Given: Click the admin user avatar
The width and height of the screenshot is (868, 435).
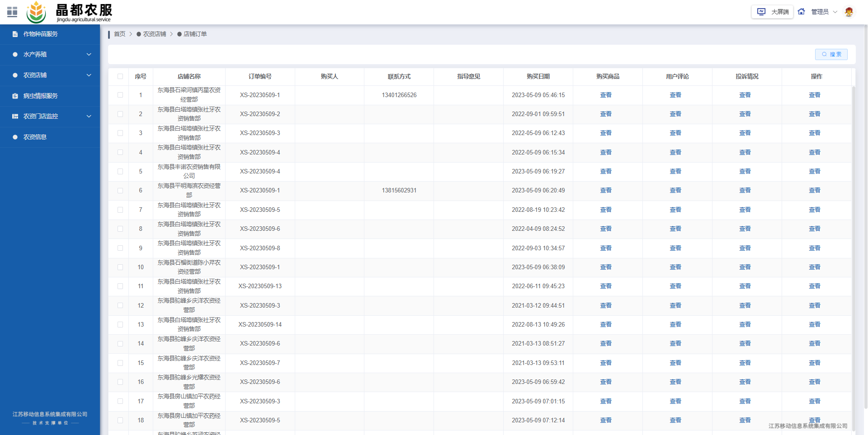Looking at the screenshot, I should click(849, 12).
